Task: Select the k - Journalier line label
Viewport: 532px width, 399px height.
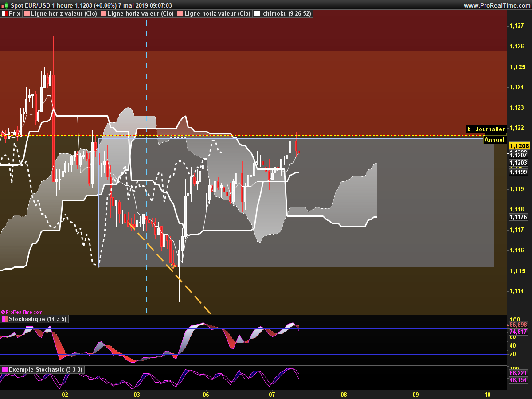Action: tap(486, 129)
